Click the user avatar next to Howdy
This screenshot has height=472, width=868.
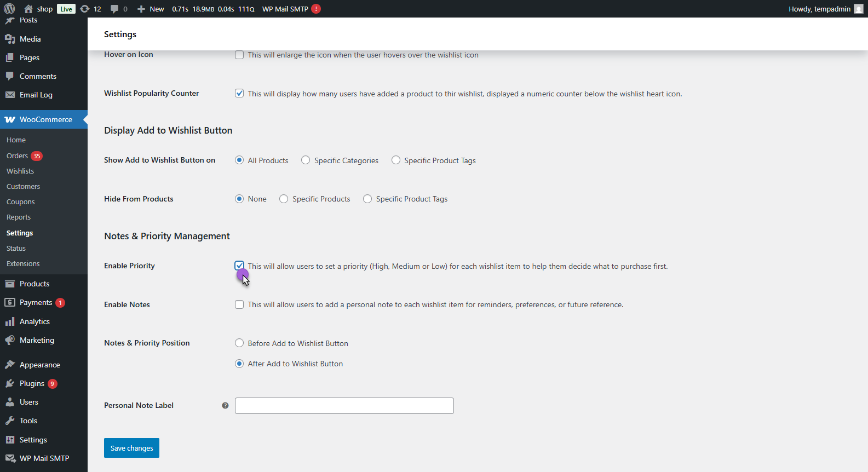coord(858,9)
